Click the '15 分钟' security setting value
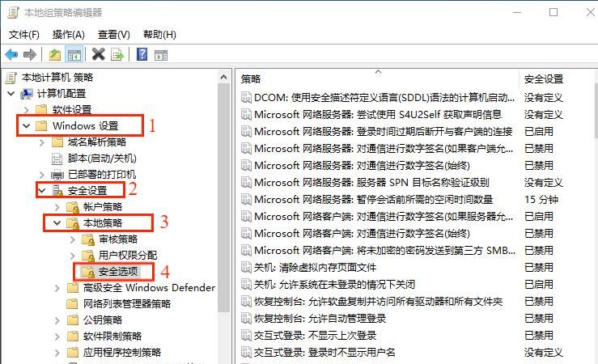Screen dimensions: 598x364 (x=541, y=199)
